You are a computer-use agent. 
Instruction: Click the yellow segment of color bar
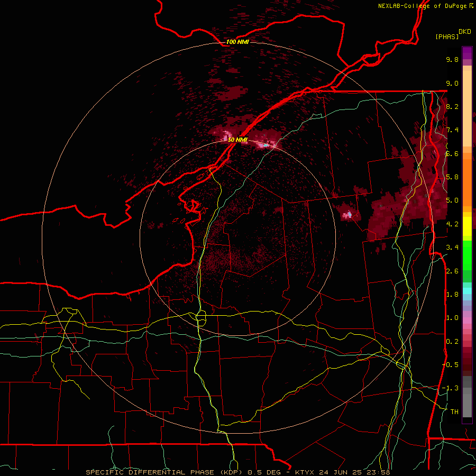(467, 226)
